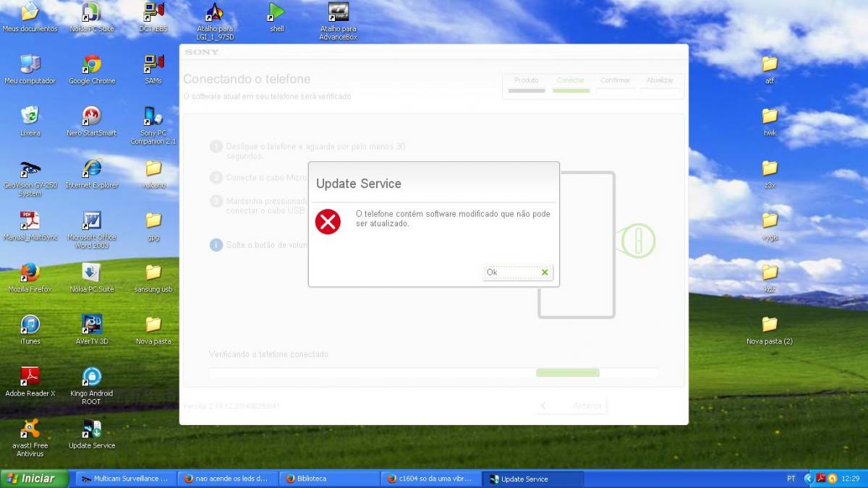The image size is (868, 488).
Task: Click the clock showing 12:29
Action: click(851, 479)
